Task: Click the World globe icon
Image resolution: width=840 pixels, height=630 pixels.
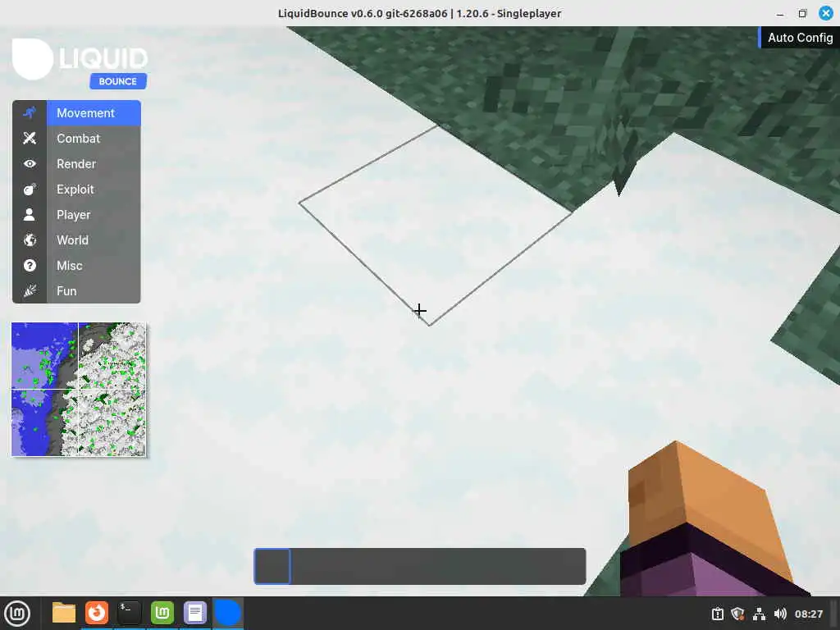Action: (30, 240)
